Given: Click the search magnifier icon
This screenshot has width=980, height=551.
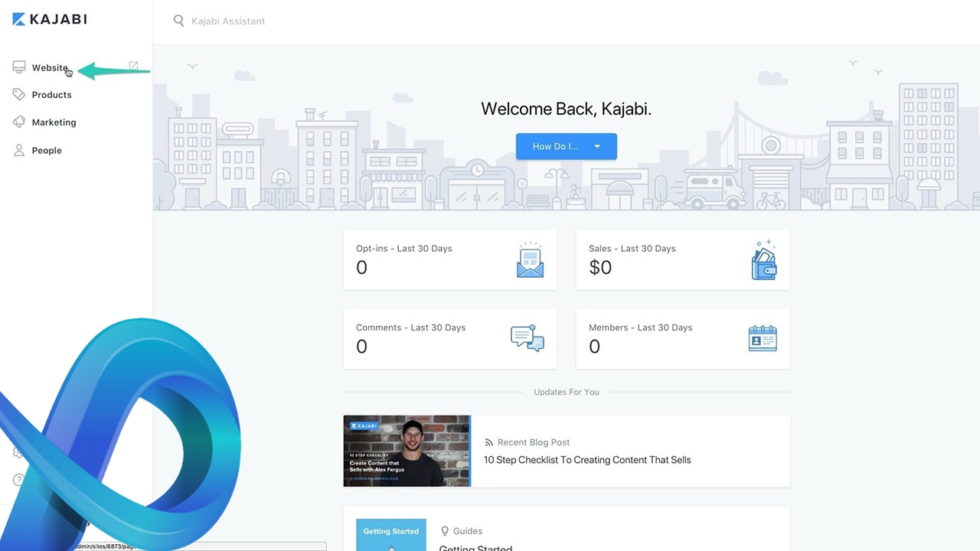Looking at the screenshot, I should pos(178,21).
